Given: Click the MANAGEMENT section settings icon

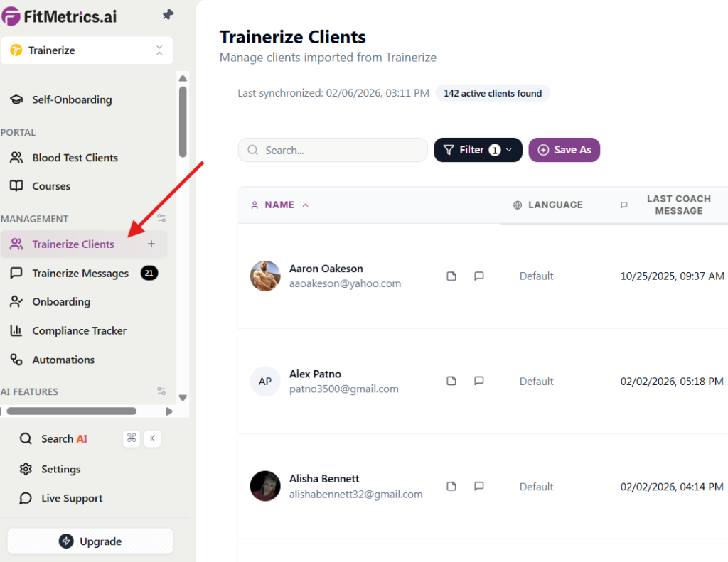Looking at the screenshot, I should coord(161,219).
